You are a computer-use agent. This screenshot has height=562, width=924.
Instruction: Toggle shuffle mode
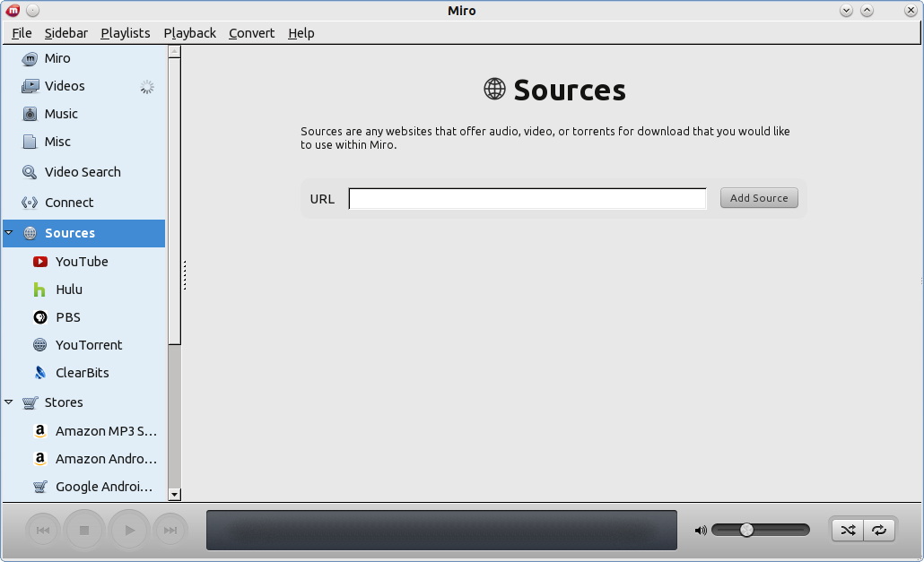848,531
